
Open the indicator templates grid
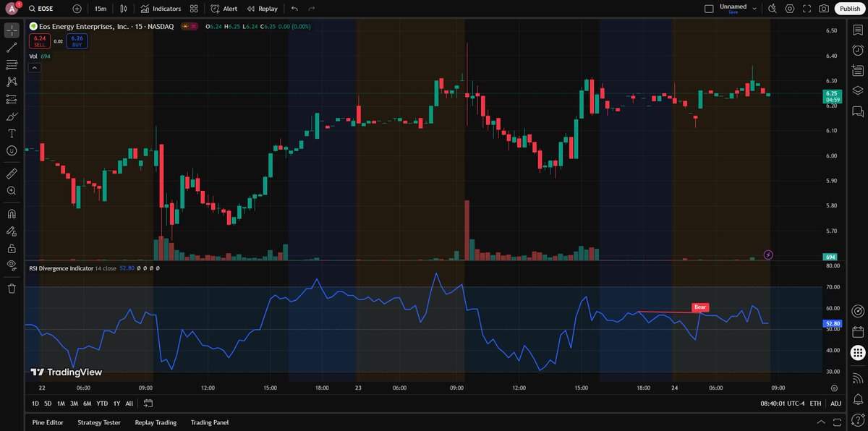click(x=194, y=9)
